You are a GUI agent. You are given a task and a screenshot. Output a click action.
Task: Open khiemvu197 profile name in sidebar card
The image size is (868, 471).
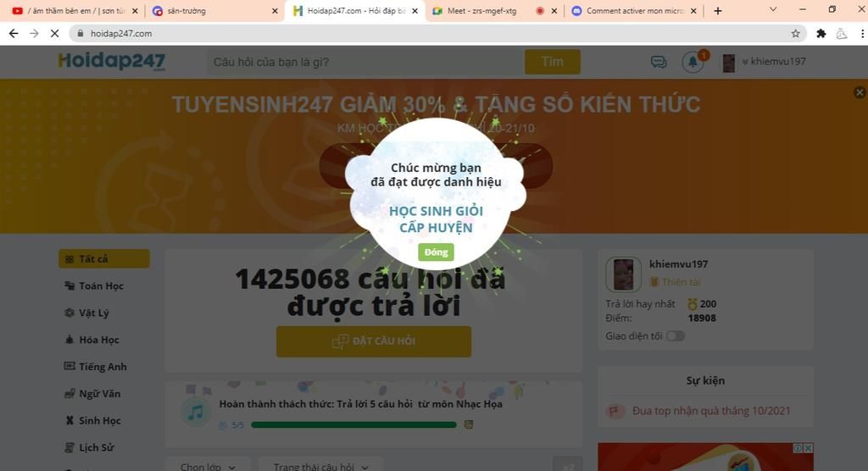pyautogui.click(x=678, y=264)
